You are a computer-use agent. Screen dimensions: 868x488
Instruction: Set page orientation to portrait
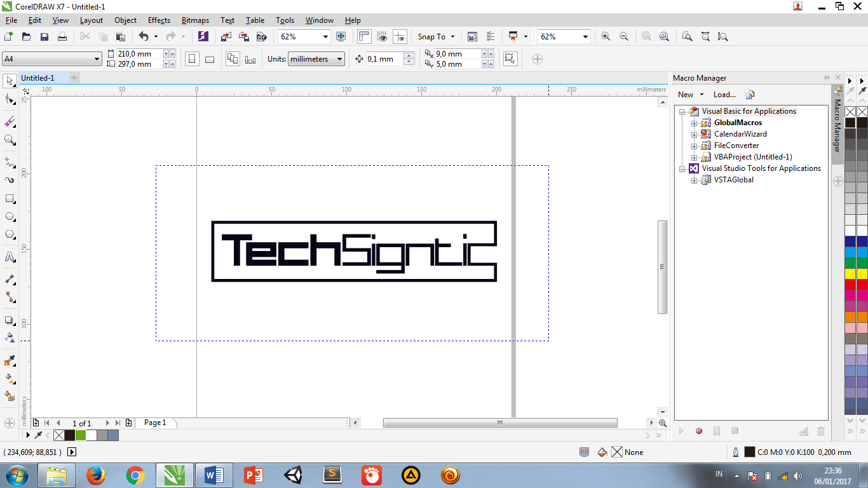point(192,59)
